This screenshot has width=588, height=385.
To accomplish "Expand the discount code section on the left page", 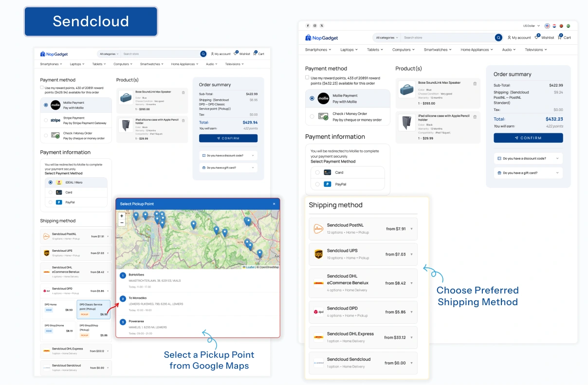I will 228,155.
